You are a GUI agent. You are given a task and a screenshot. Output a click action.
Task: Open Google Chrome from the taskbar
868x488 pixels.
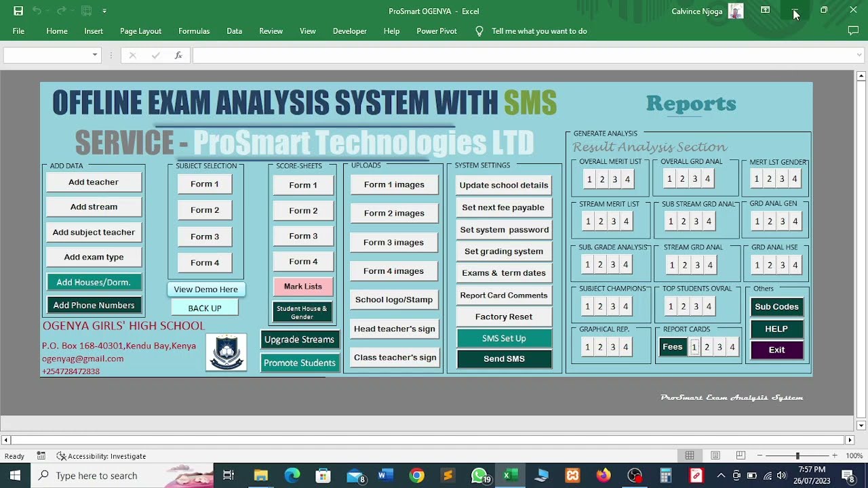[x=417, y=476]
